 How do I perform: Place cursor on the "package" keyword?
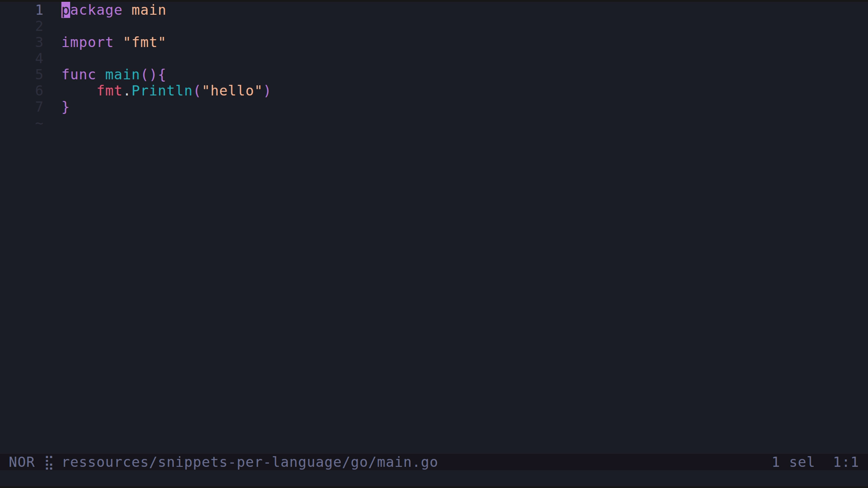(92, 10)
